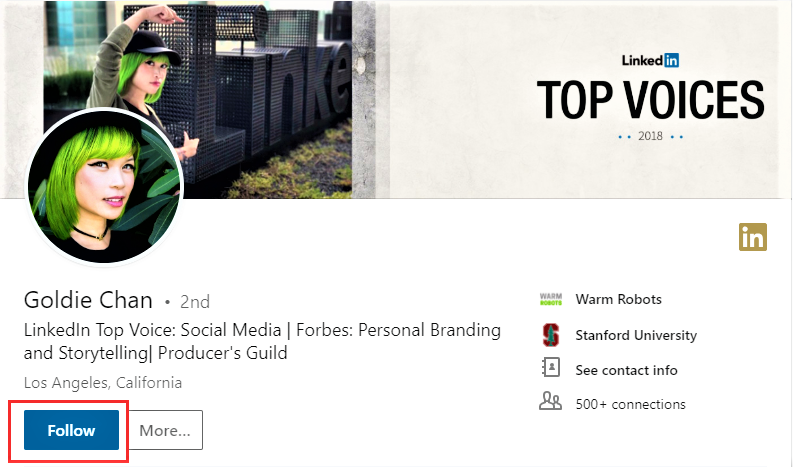Click the 2nd degree connection label
Screen dimensions: 793x467
coord(195,302)
